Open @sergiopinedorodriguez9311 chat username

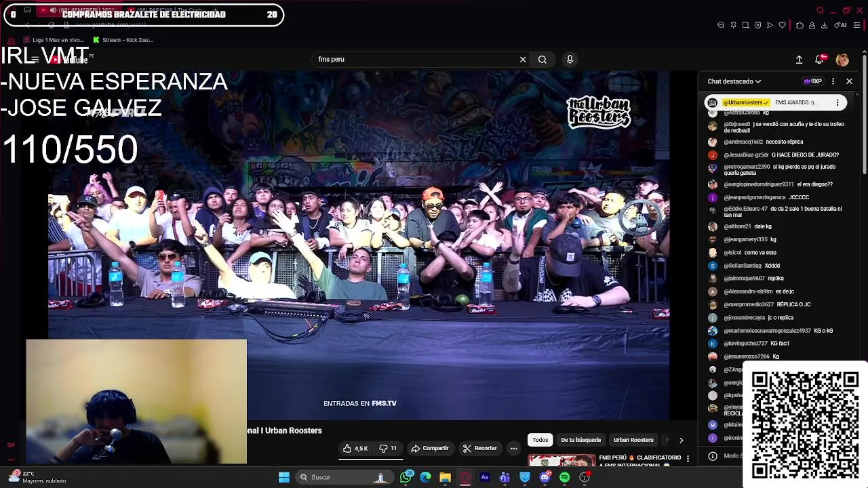coord(758,184)
